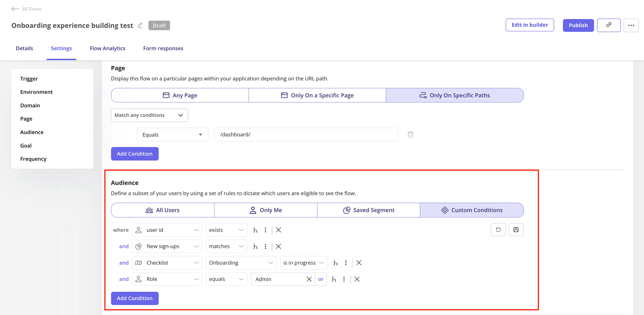The height and width of the screenshot is (315, 644).
Task: Open options for the Checklist condition row
Action: 346,263
